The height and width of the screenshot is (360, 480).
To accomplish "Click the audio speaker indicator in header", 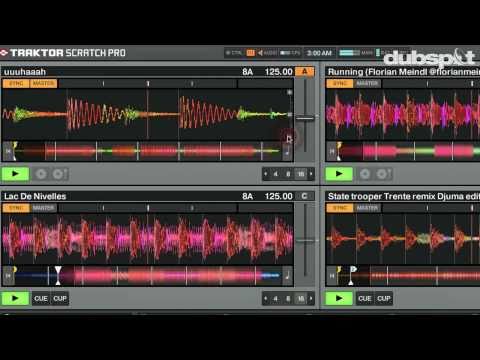I will point(260,53).
